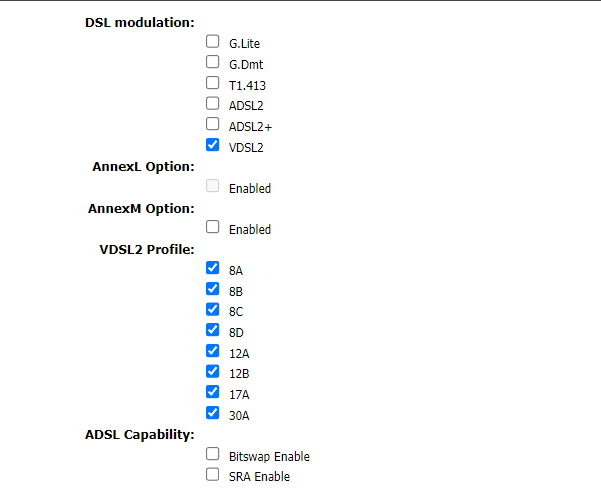Screen dimensions: 601x492
Task: Click the VDSL2 label text
Action: (246, 148)
